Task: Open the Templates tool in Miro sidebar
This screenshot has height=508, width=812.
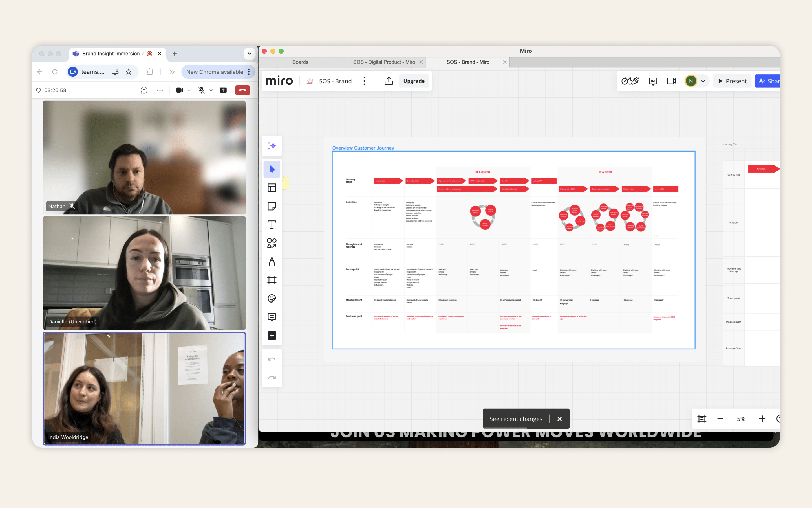Action: pyautogui.click(x=272, y=187)
